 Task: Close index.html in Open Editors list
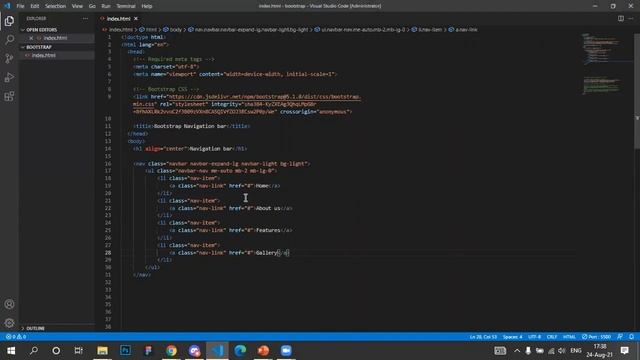point(31,38)
